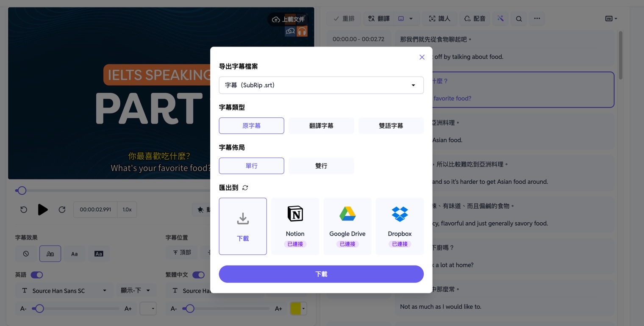Click the 00:00.00 - 00:02.72 timestamp

pos(358,39)
